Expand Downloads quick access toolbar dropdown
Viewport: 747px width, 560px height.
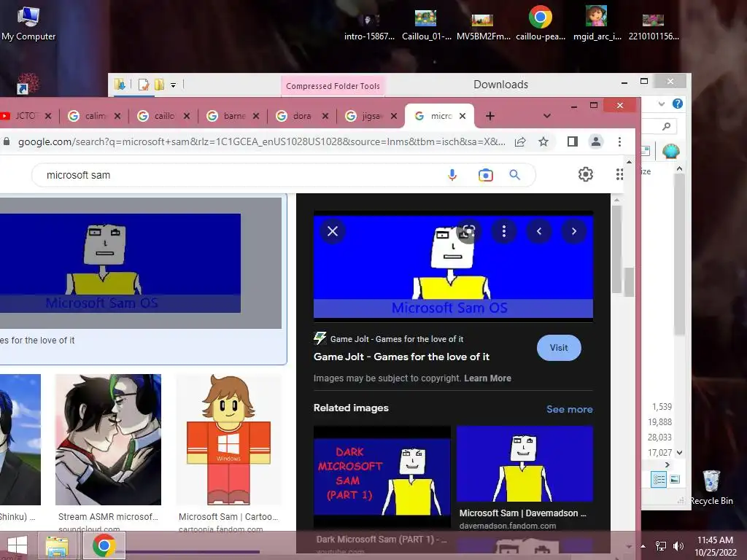174,85
